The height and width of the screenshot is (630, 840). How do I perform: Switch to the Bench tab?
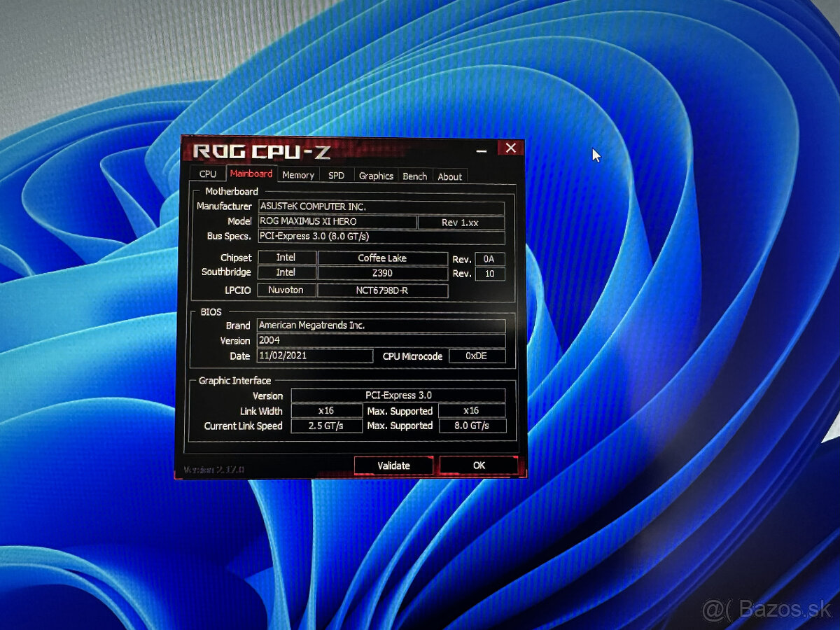coord(414,176)
